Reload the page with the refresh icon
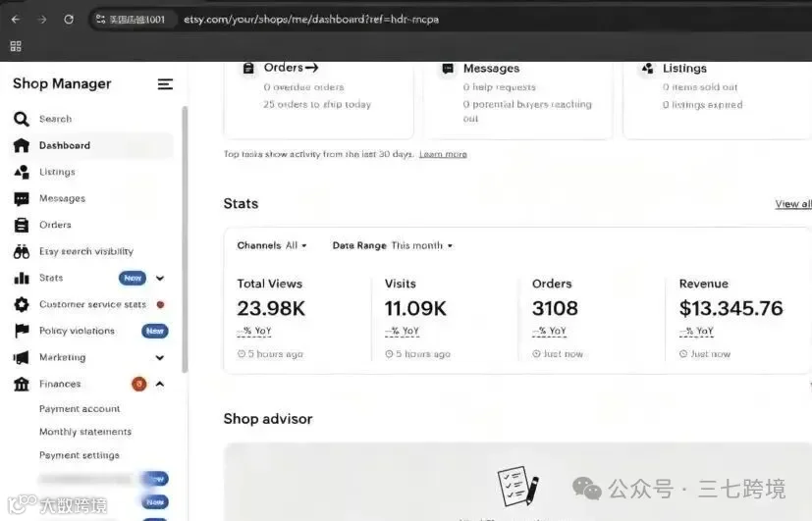This screenshot has width=812, height=521. tap(69, 20)
